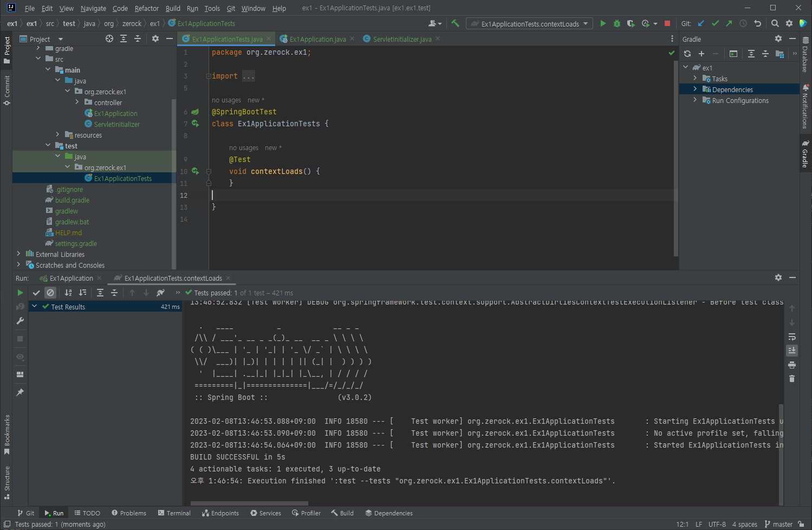Viewport: 812px width, 530px height.
Task: Toggle the Database tool window stripe button
Action: click(x=805, y=55)
